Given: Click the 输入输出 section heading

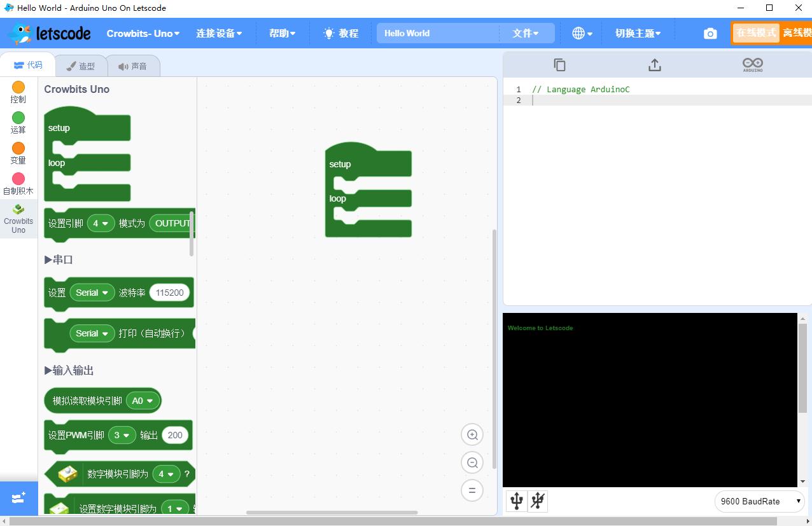Looking at the screenshot, I should point(69,370).
